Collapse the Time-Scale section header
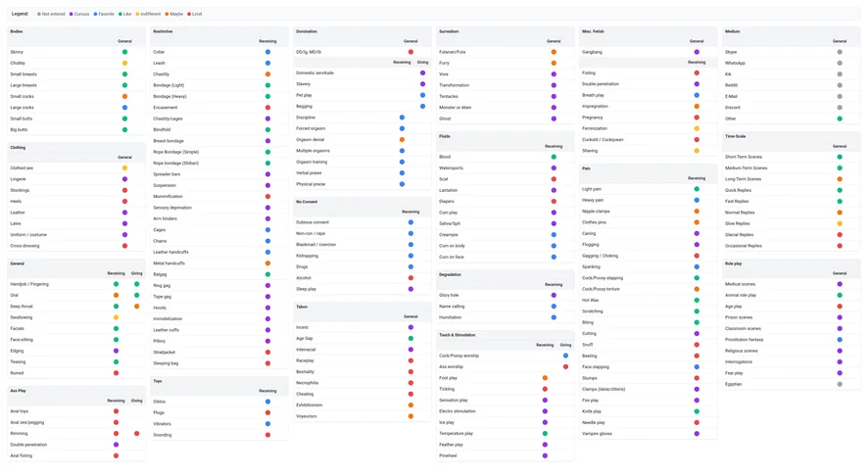Screen dimensions: 868x476 point(736,136)
